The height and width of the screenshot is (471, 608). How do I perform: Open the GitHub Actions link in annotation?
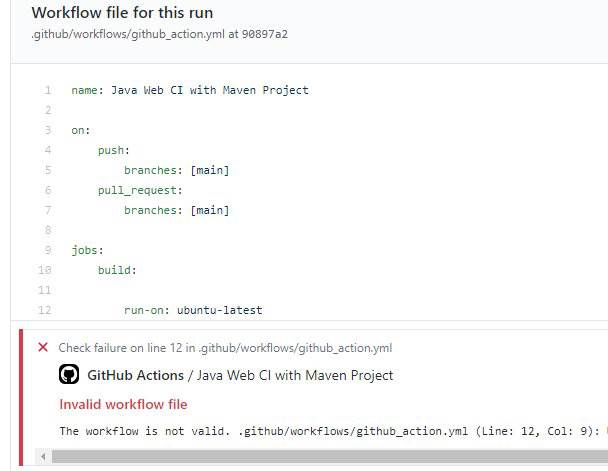[136, 375]
